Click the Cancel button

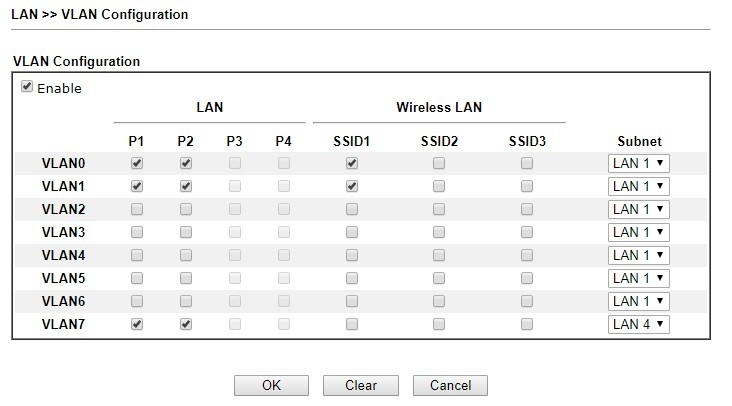point(449,385)
